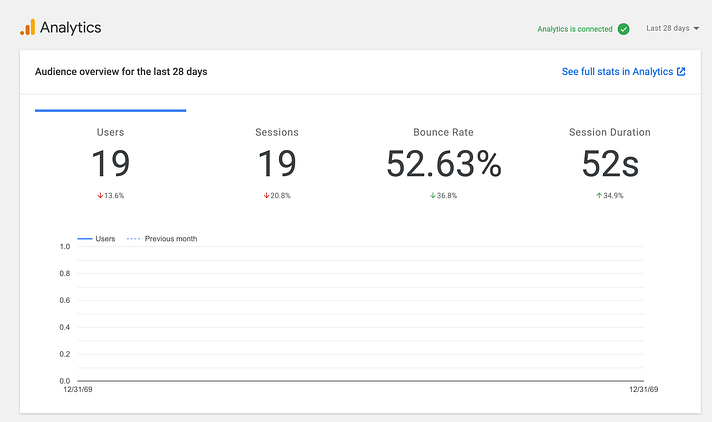This screenshot has width=712, height=422.
Task: Click the red down arrow under Sessions
Action: tap(267, 195)
